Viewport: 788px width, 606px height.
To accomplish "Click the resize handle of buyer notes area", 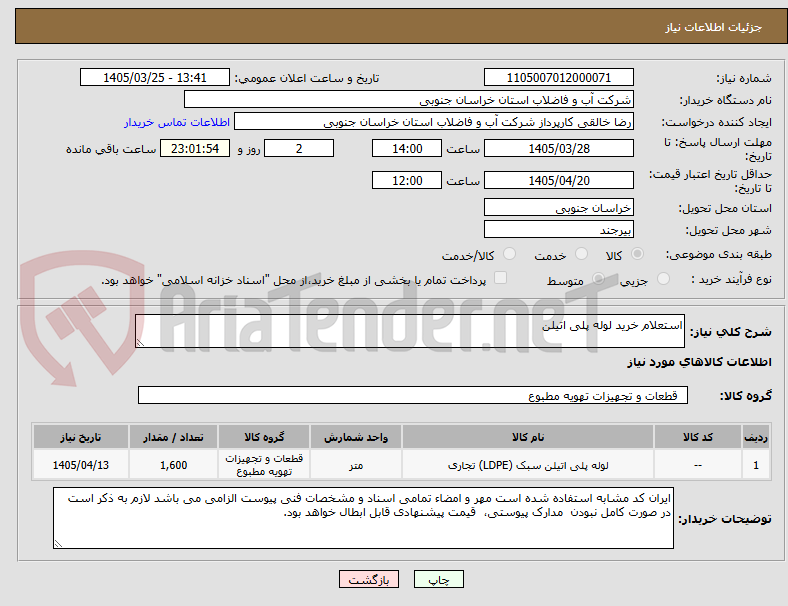I will (x=58, y=544).
